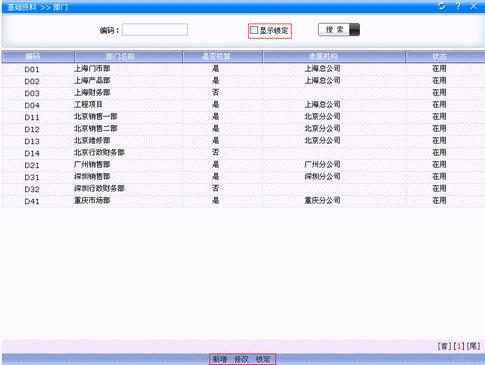The width and height of the screenshot is (485, 365).
Task: Select the row with code D12
Action: 243,129
